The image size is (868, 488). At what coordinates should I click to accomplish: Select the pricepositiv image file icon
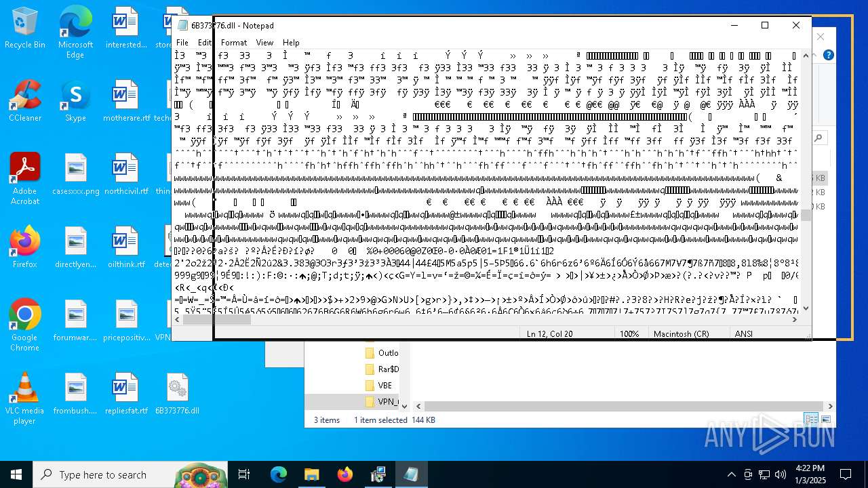126,321
